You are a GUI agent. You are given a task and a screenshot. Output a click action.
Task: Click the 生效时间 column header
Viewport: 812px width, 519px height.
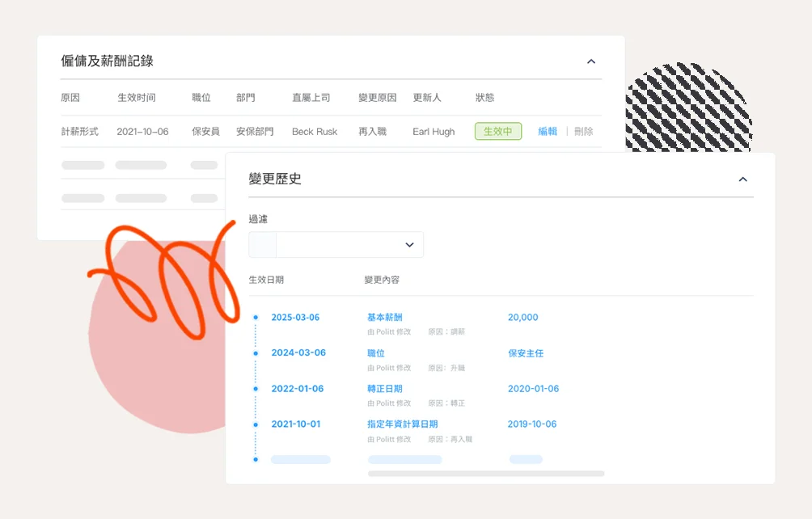[136, 98]
